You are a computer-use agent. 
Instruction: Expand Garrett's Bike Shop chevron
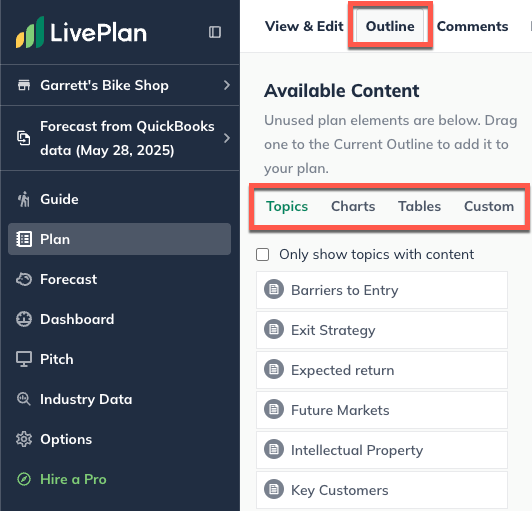(x=227, y=85)
